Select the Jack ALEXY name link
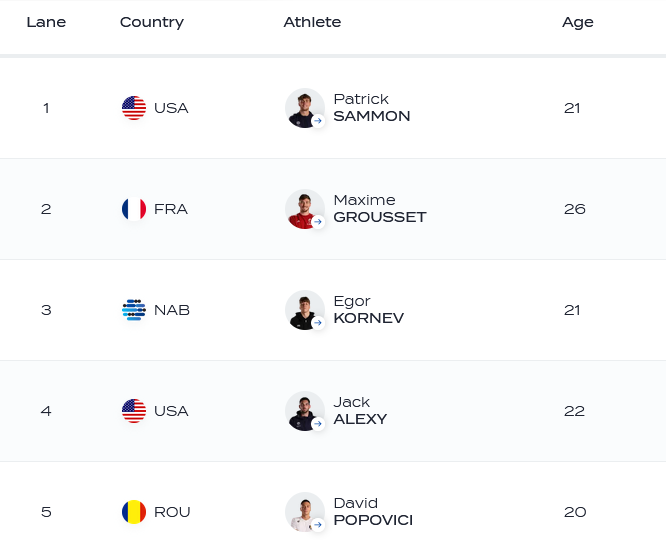 click(x=360, y=411)
